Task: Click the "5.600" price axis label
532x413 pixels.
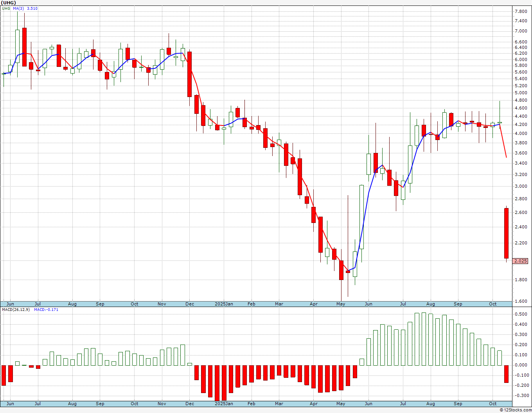Action: (521, 72)
